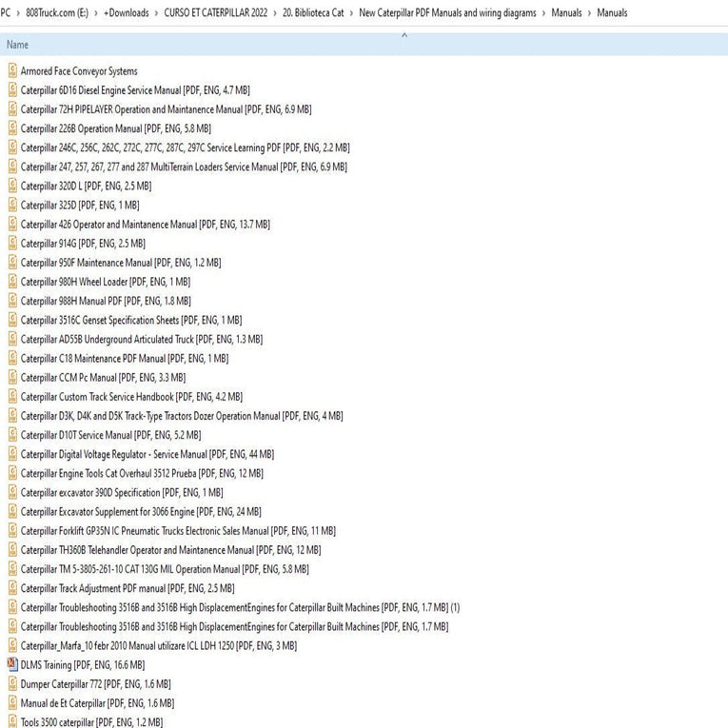Select the DLMS Training file icon
The image size is (728, 728).
(12, 665)
